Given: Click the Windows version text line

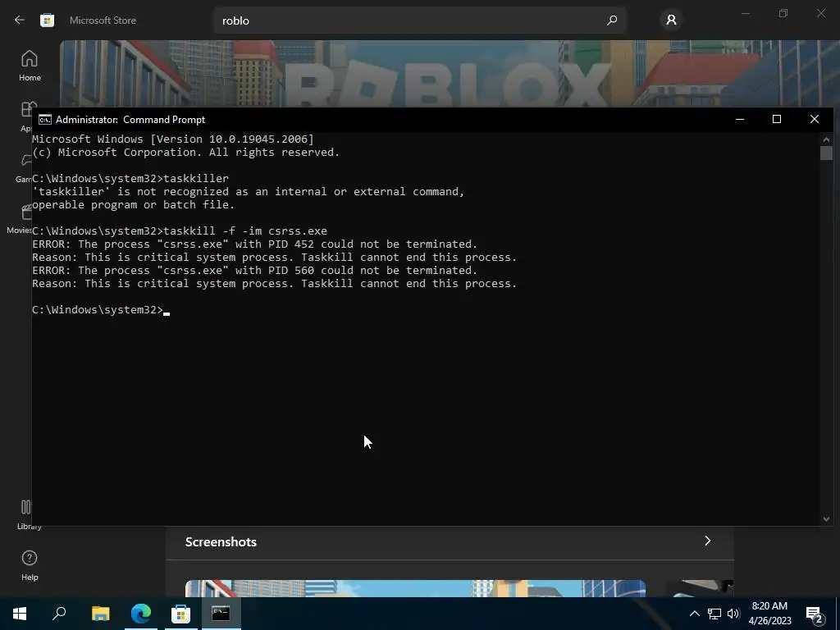Looking at the screenshot, I should click(173, 139).
